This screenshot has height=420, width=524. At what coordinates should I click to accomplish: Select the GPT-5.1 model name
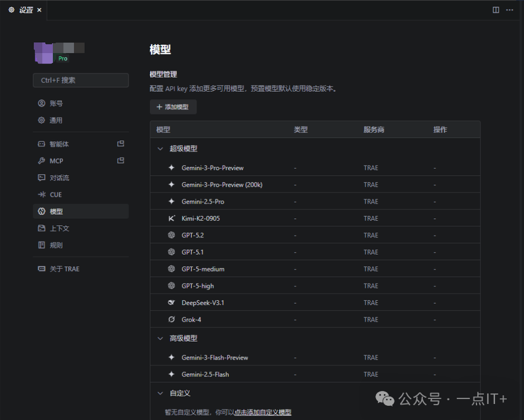tap(192, 252)
